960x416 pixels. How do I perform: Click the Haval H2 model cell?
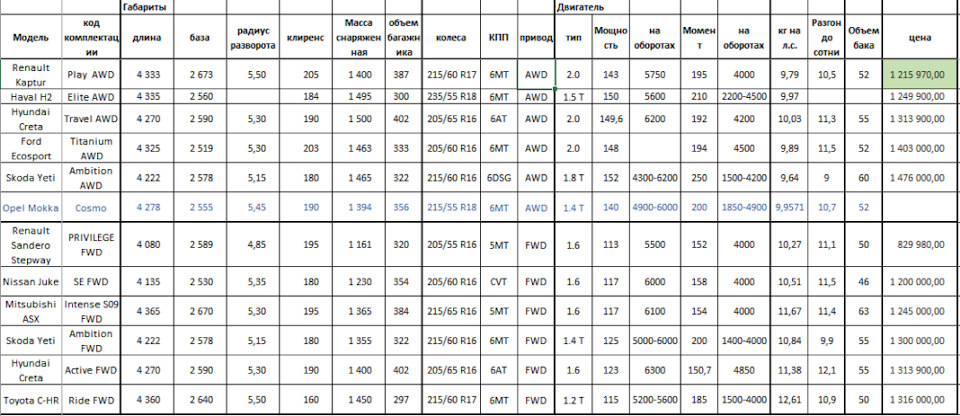31,96
